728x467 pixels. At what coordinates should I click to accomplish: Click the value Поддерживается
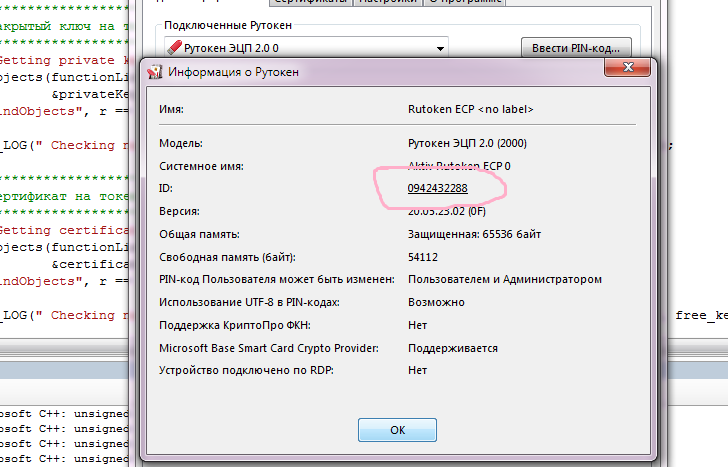pos(453,348)
